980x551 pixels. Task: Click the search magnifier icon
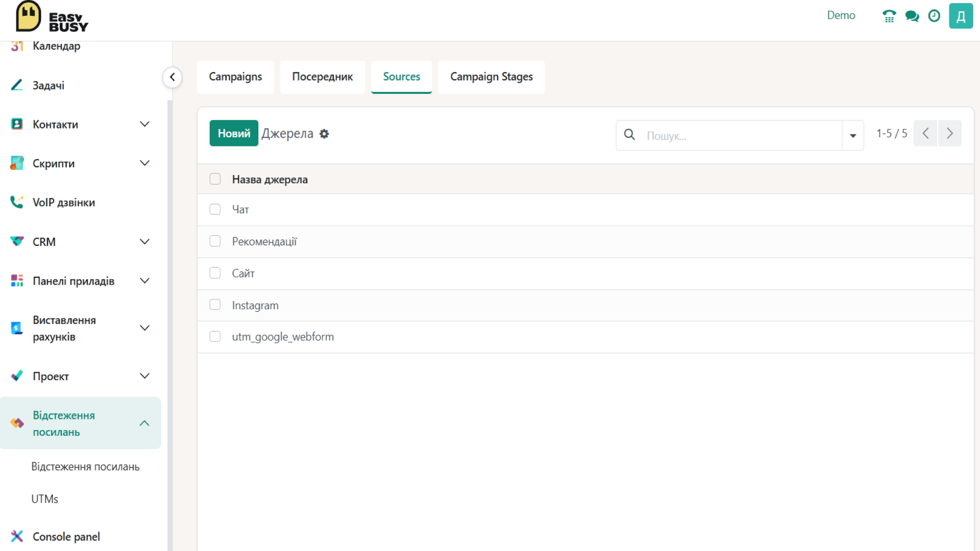point(629,135)
